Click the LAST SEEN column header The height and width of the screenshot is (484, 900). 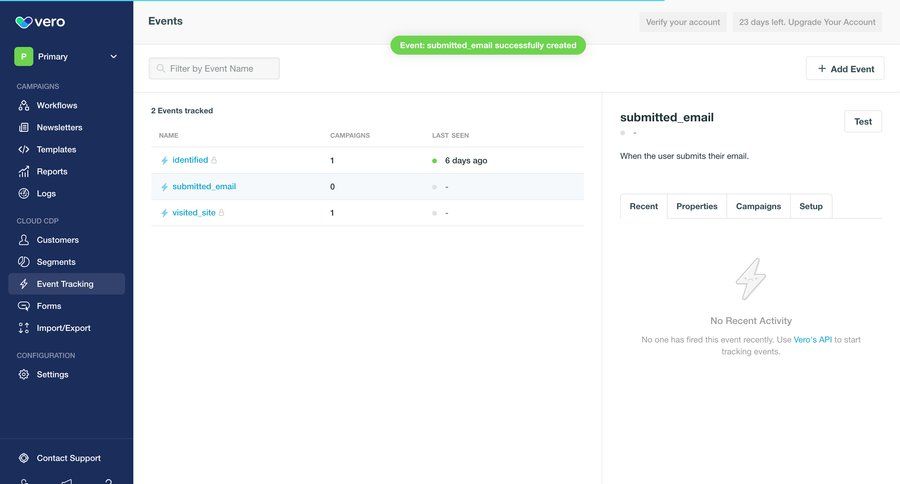(x=450, y=135)
